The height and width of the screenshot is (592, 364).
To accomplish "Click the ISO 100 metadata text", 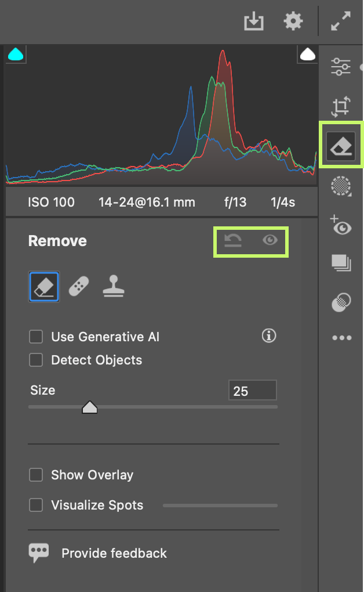I will (52, 203).
